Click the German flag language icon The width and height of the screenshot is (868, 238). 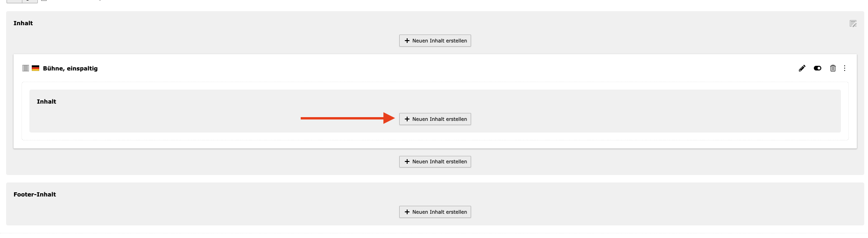click(35, 68)
